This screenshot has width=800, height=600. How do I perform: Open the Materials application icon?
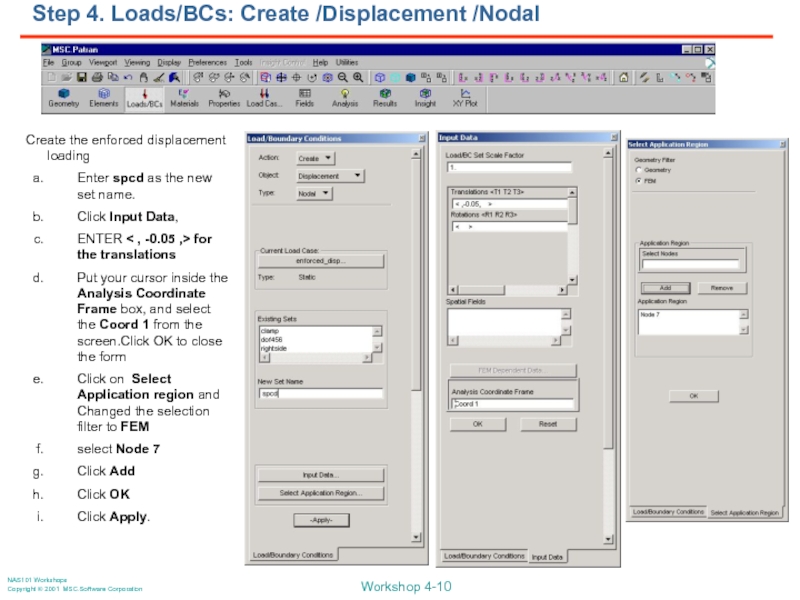(184, 96)
